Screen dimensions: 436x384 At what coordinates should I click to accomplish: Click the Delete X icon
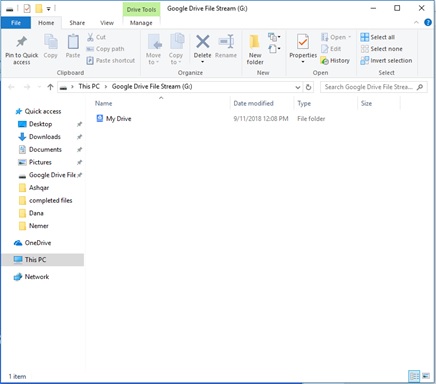pos(202,42)
